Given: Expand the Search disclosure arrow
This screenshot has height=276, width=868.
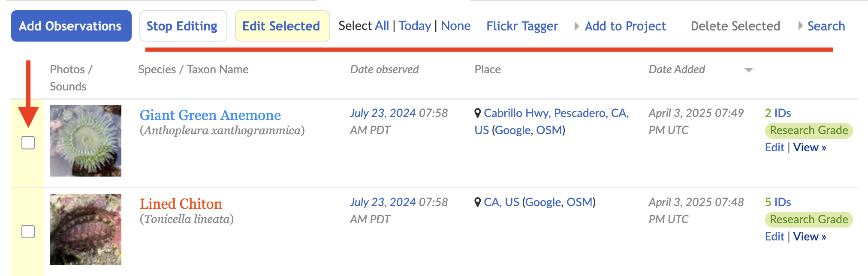Looking at the screenshot, I should pyautogui.click(x=800, y=26).
